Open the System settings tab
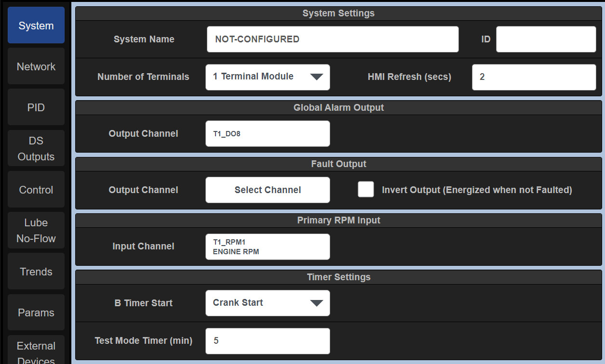 click(36, 26)
